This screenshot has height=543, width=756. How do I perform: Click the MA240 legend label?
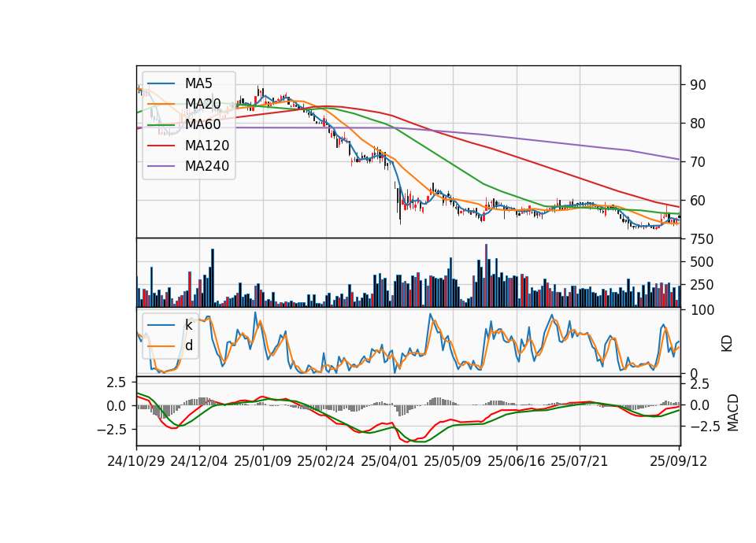coord(207,166)
